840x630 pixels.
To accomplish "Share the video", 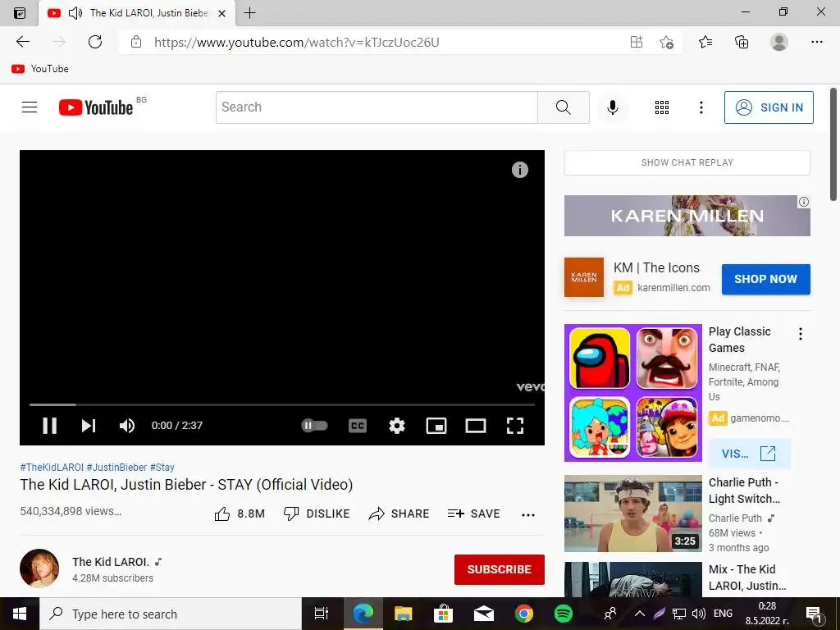I will (399, 514).
